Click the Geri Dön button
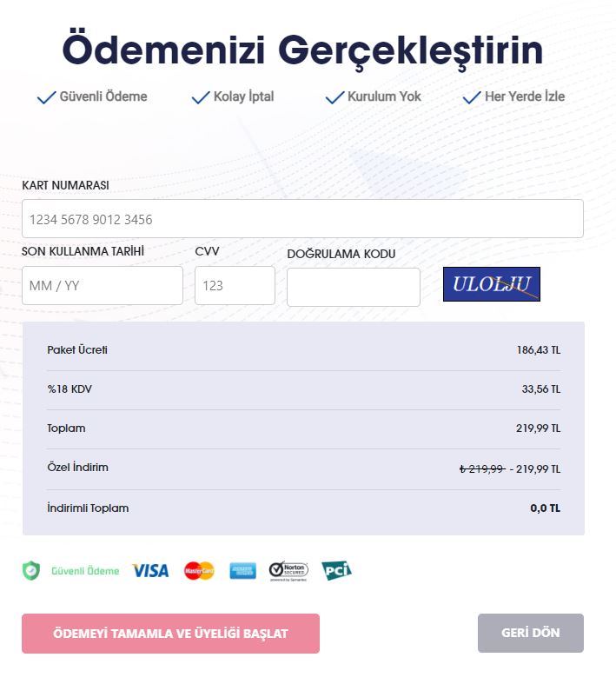The width and height of the screenshot is (616, 684). pos(531,633)
